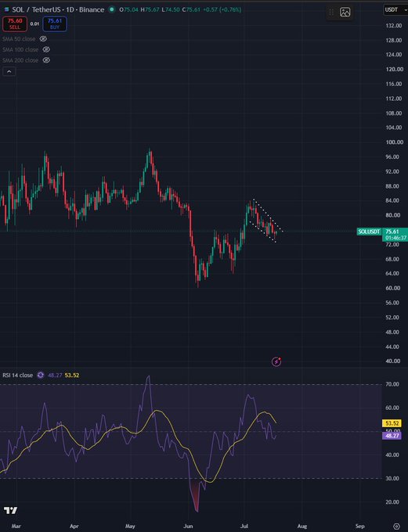The image size is (408, 532).
Task: Click the yellow 53.52 value in legend
Action: 72,376
